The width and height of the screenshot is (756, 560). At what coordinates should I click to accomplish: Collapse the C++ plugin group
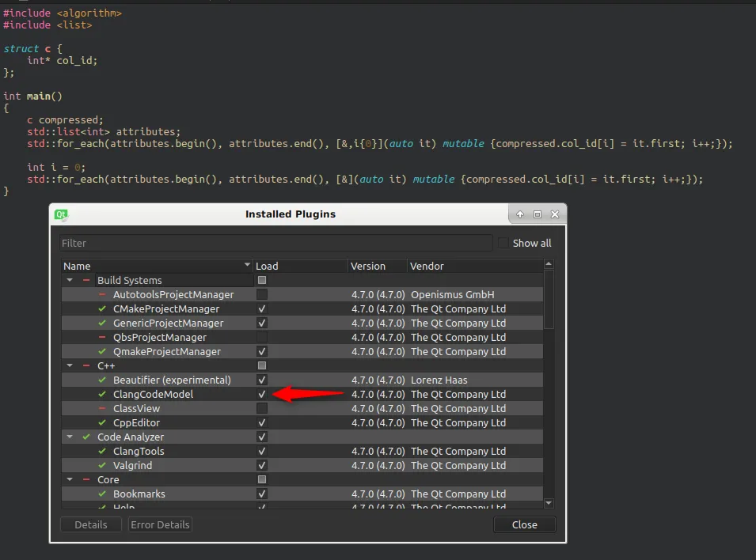coord(70,365)
